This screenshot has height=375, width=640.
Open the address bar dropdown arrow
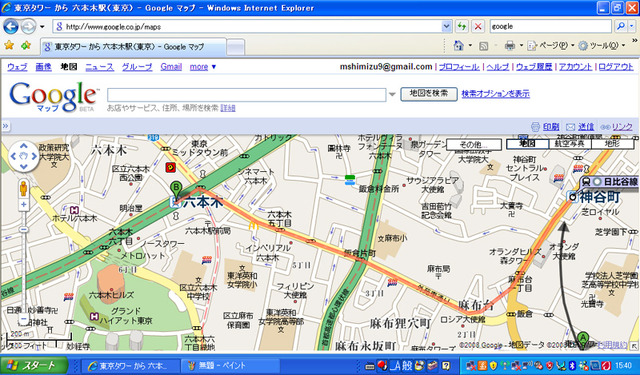[x=447, y=27]
